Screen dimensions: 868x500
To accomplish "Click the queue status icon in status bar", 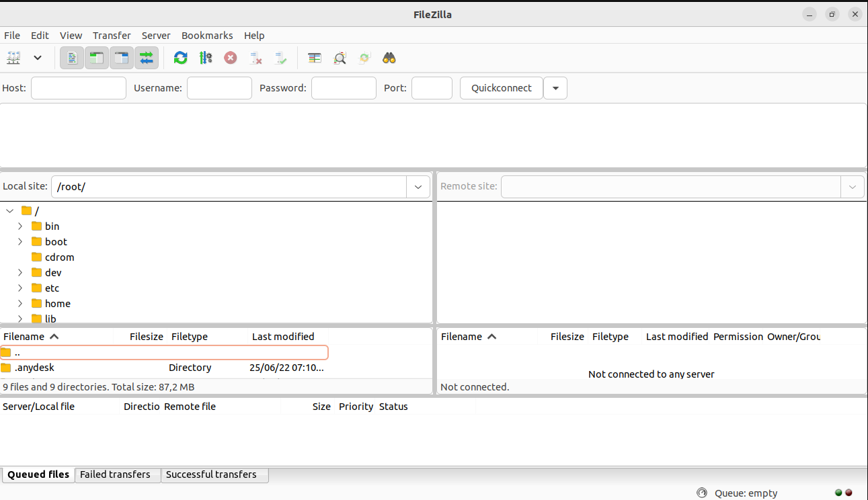I will click(x=703, y=493).
